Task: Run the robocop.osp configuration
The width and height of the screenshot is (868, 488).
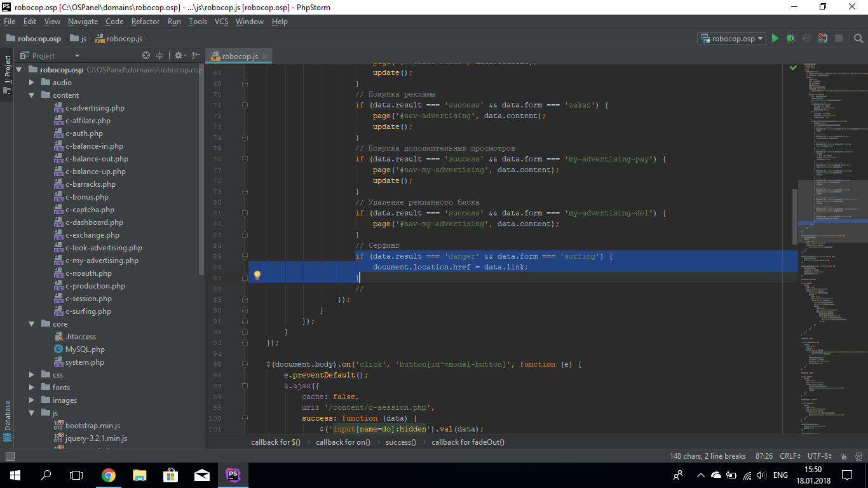Action: 775,39
